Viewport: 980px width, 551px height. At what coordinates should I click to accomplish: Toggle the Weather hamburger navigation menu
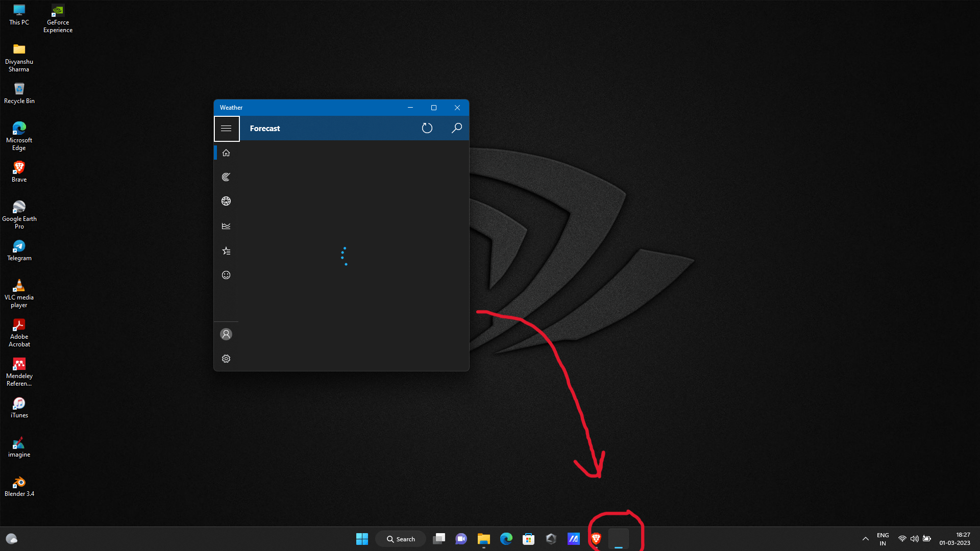pos(226,129)
